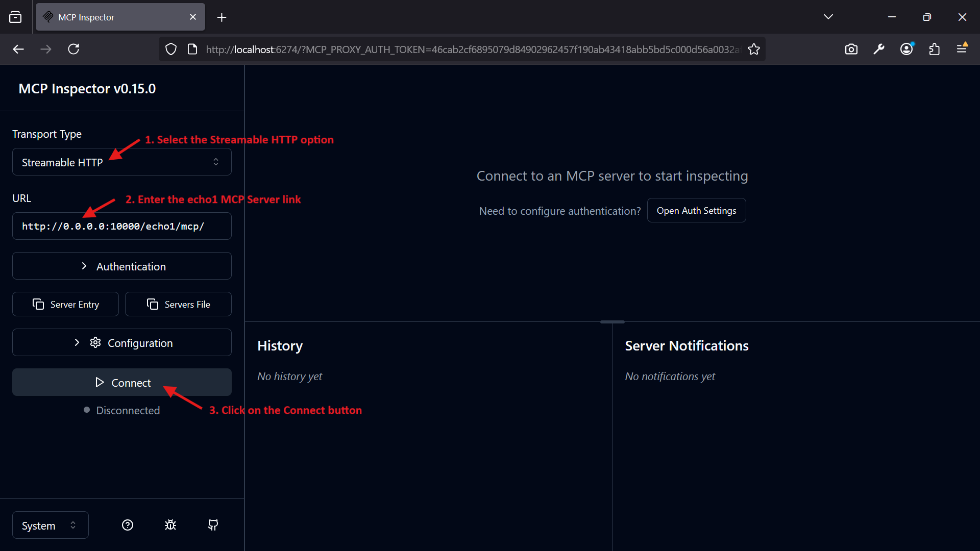Screen dimensions: 980x551
Task: Open the GitHub repository icon
Action: 213,525
